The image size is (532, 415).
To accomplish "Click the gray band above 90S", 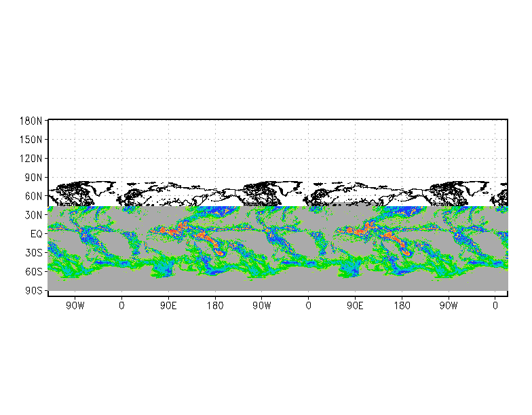I will tap(278, 284).
